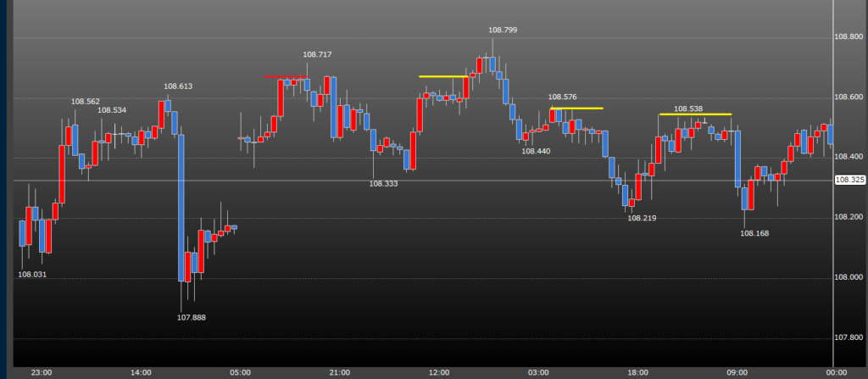Image resolution: width=868 pixels, height=379 pixels.
Task: Click the candle with the 108.799 high wick
Action: [x=492, y=64]
